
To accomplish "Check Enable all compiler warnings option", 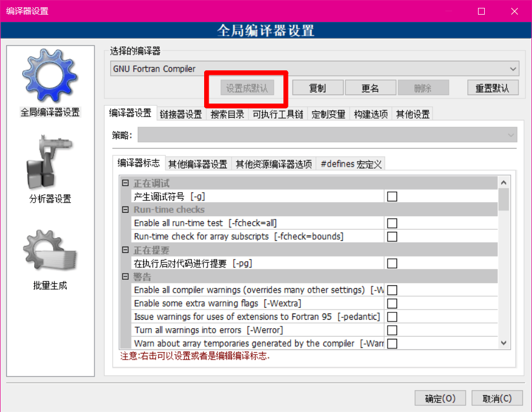I will pos(392,290).
